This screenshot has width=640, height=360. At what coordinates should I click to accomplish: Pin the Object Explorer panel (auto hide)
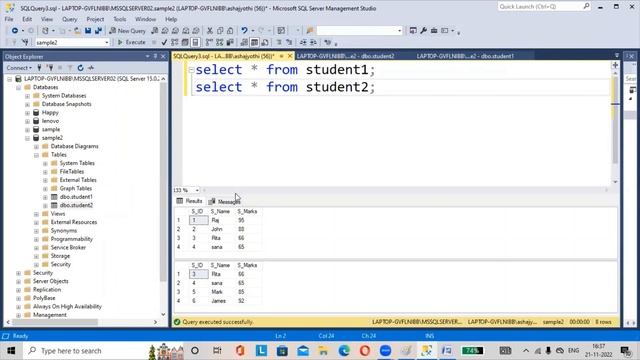pos(156,56)
